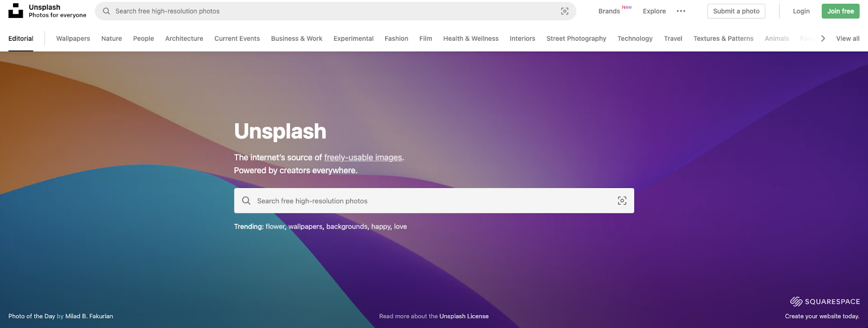Click trending term flower
This screenshot has width=868, height=328.
point(275,226)
